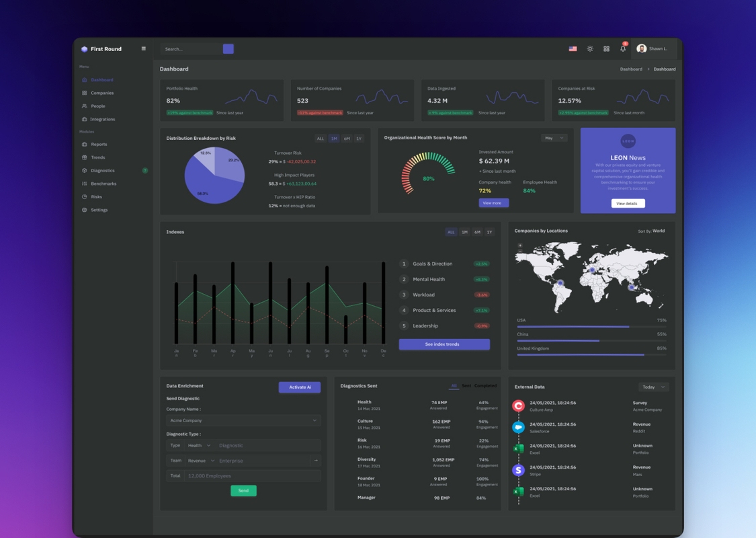
Task: Click the Stripe logo in External Data
Action: (x=518, y=470)
